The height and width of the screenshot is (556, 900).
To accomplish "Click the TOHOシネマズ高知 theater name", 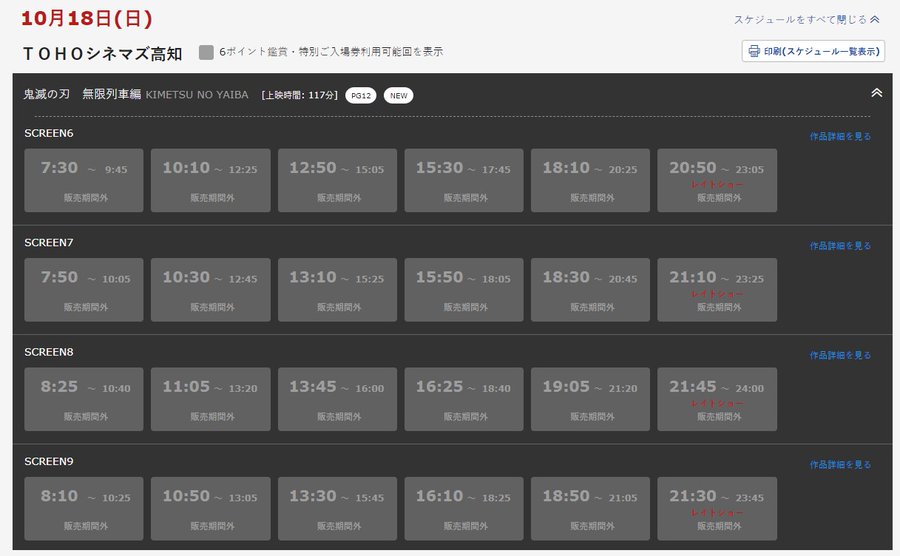I will [102, 53].
